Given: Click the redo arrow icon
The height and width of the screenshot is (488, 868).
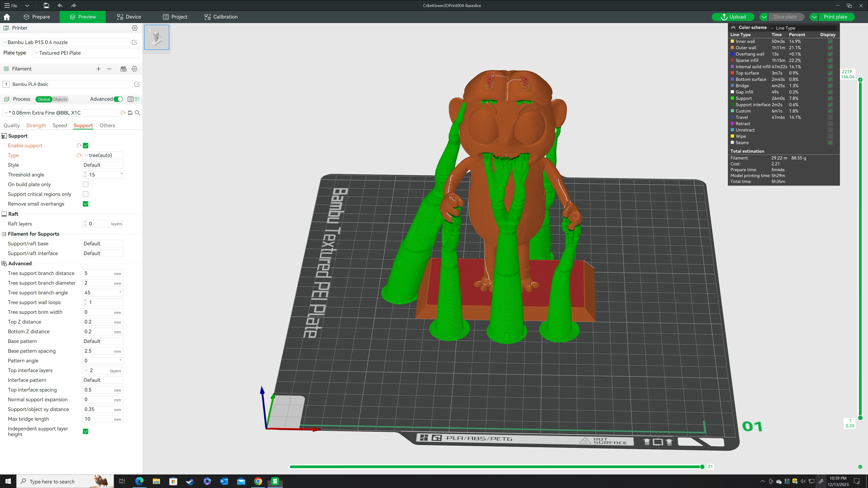Looking at the screenshot, I should [x=73, y=5].
